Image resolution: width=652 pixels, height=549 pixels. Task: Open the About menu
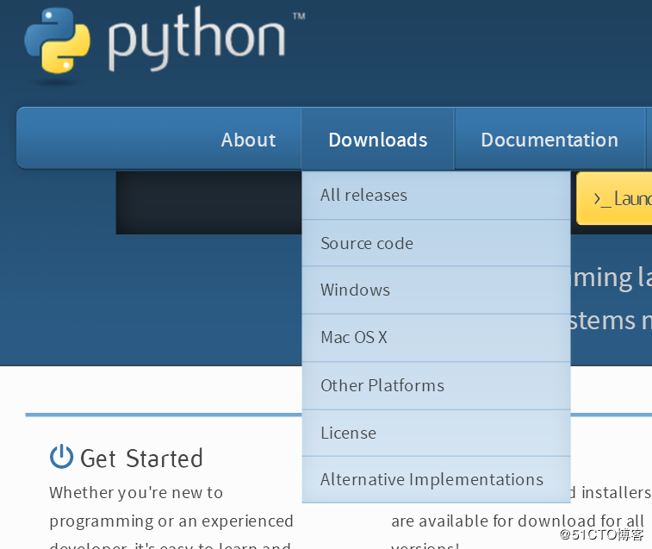point(248,140)
